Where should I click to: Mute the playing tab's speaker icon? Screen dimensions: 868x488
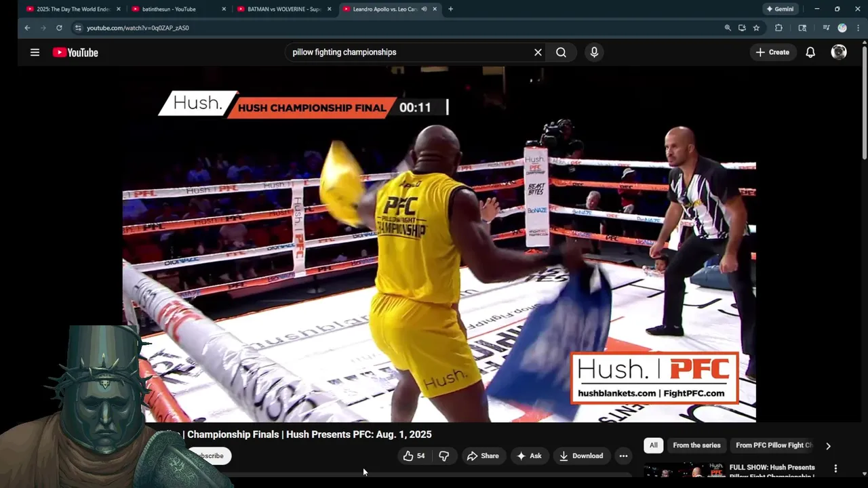[x=424, y=9]
